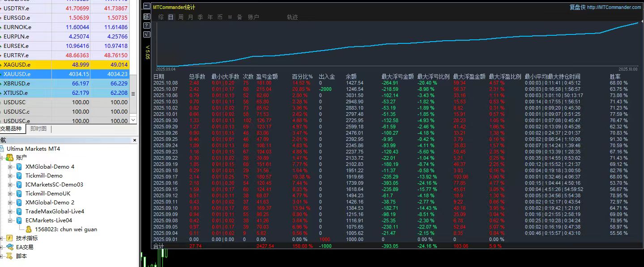The height and width of the screenshot is (267, 644).
Task: Toggle the 轨迹 track display option
Action: (x=292, y=17)
